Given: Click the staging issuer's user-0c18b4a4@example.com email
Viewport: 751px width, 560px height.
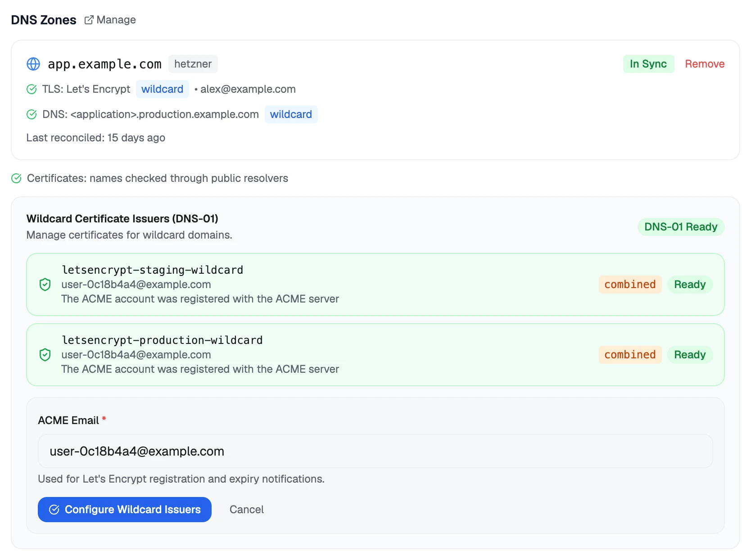Looking at the screenshot, I should click(x=136, y=285).
